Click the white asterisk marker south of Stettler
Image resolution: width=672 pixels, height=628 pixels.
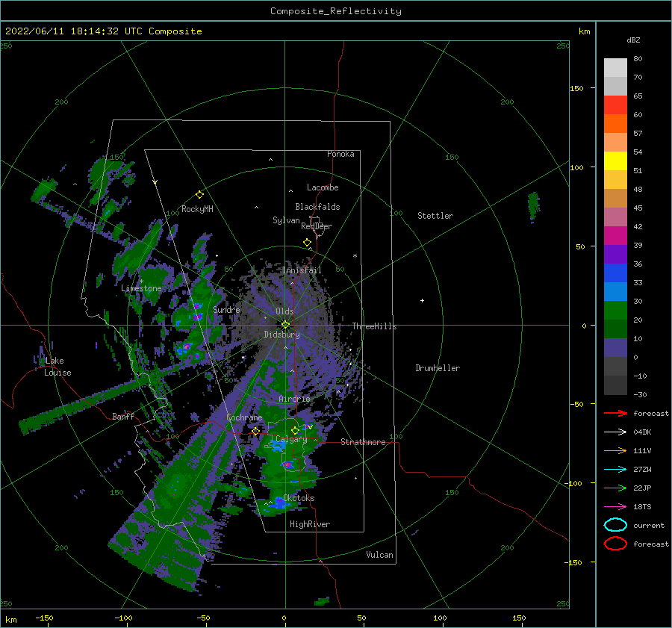click(355, 256)
